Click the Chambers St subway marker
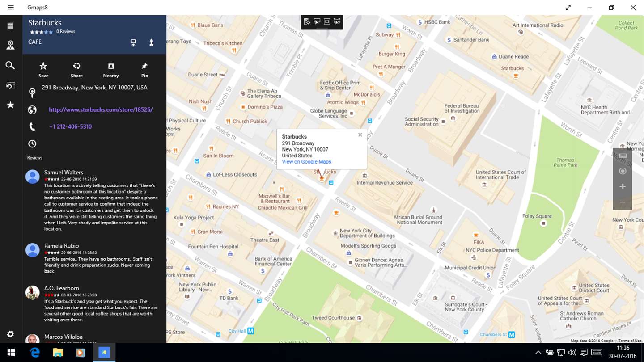The width and height of the screenshot is (644, 362). (x=512, y=334)
